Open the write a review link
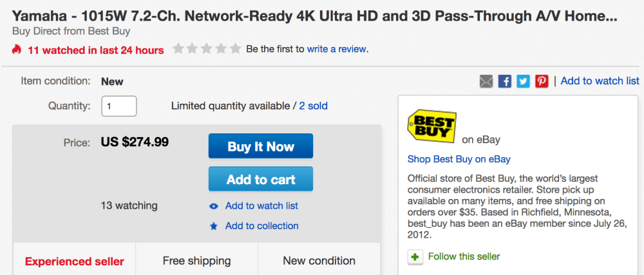 tap(337, 49)
